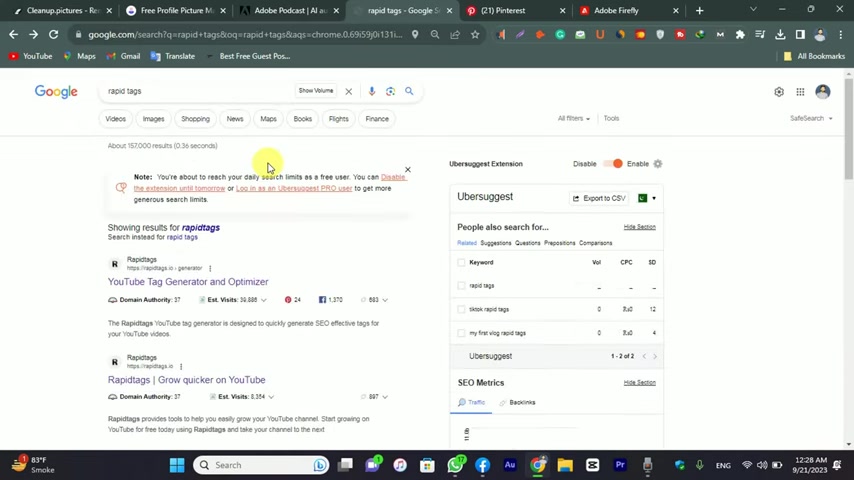Screen dimensions: 854x480
Task: Toggle the Ubersuggest Enable/Disable switch
Action: pyautogui.click(x=613, y=163)
